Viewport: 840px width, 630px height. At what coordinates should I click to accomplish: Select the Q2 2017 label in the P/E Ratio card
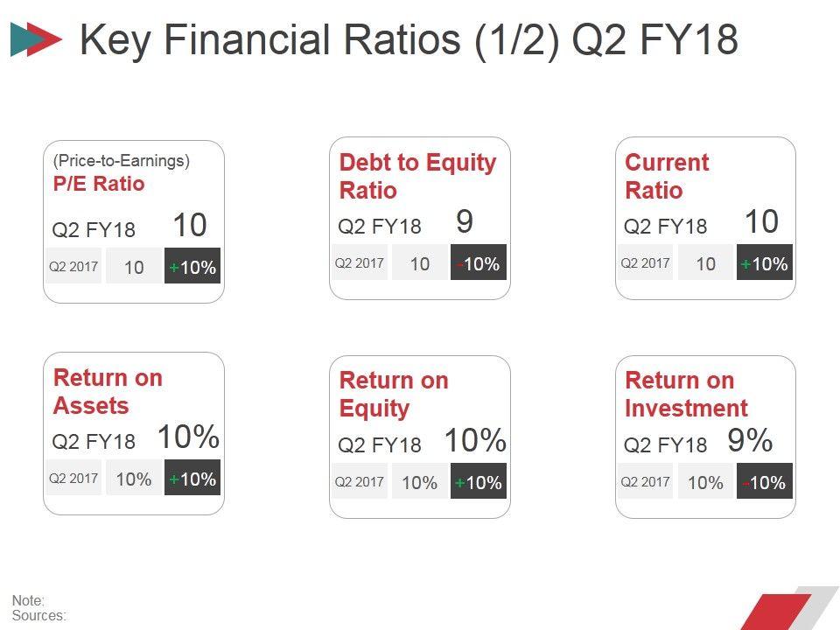(73, 267)
